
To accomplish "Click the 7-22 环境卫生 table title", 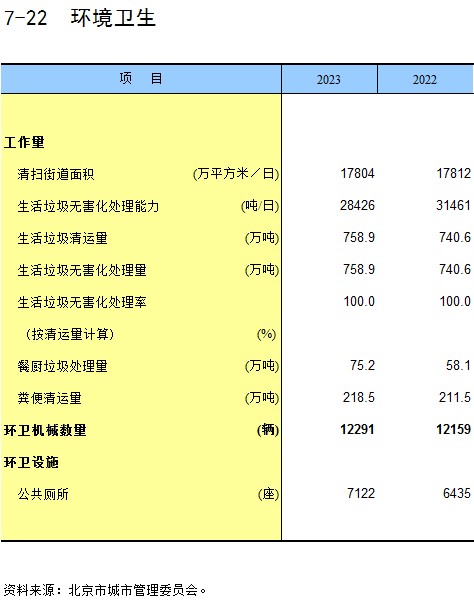I will point(80,18).
